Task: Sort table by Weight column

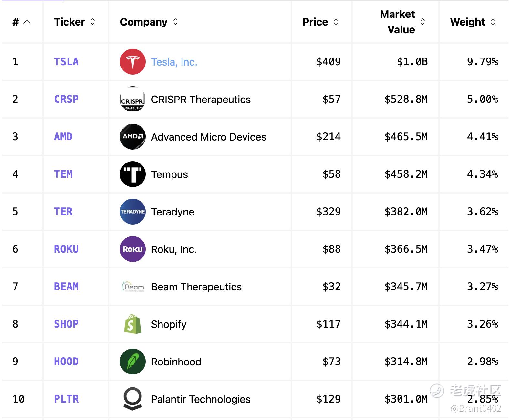Action: pyautogui.click(x=493, y=22)
